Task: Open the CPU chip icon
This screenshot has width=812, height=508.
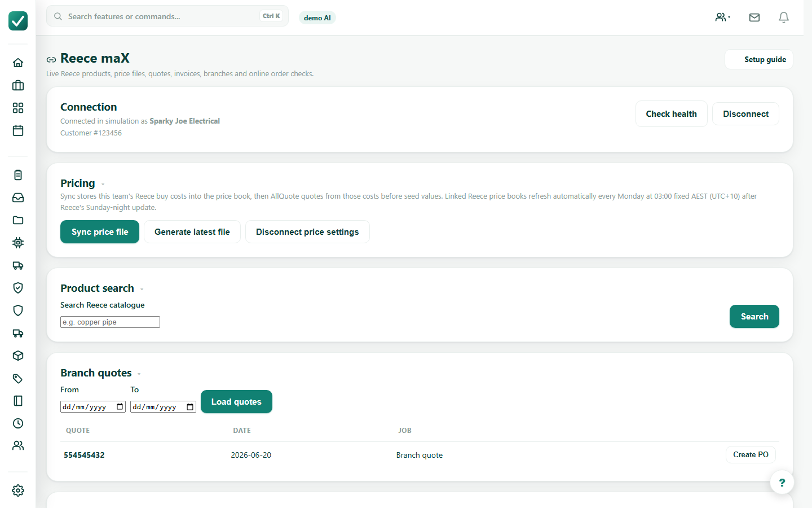Action: point(18,243)
